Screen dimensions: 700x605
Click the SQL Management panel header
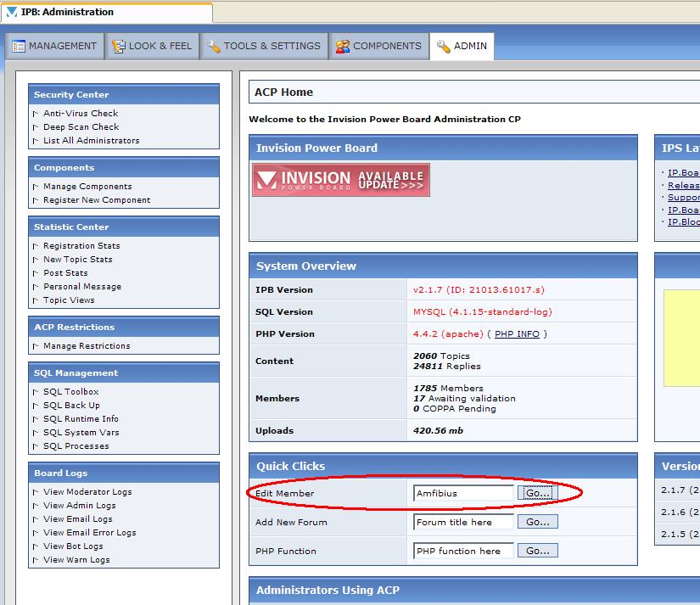124,373
